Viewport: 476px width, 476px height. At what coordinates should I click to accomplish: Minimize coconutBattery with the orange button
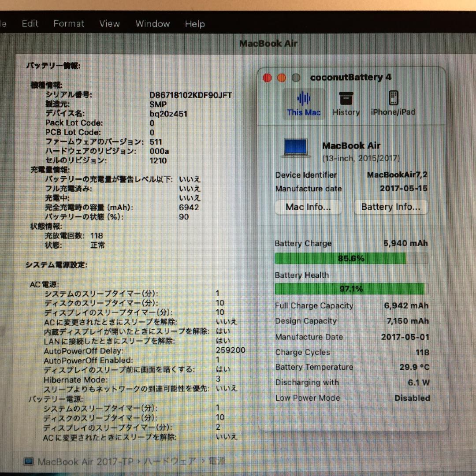click(281, 78)
